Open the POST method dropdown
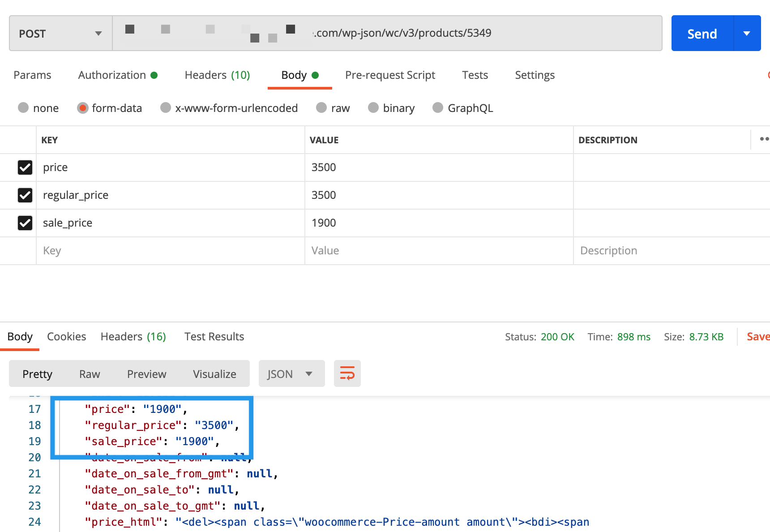Image resolution: width=770 pixels, height=532 pixels. coord(61,34)
